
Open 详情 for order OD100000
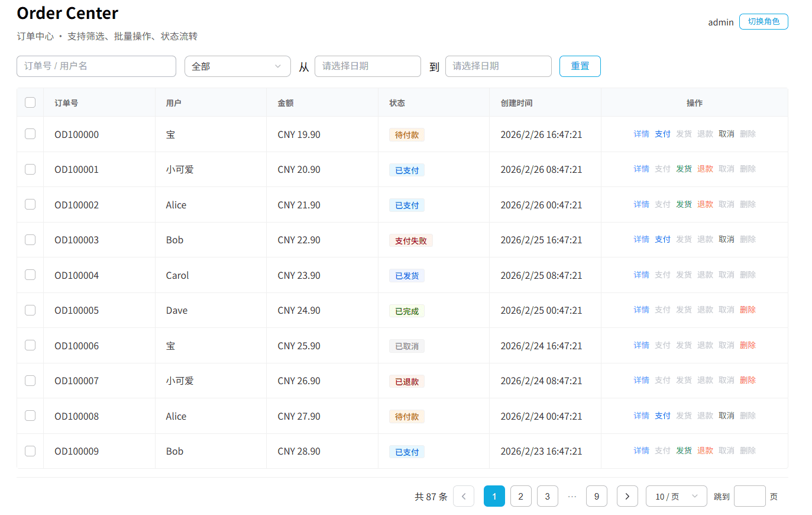tap(641, 134)
